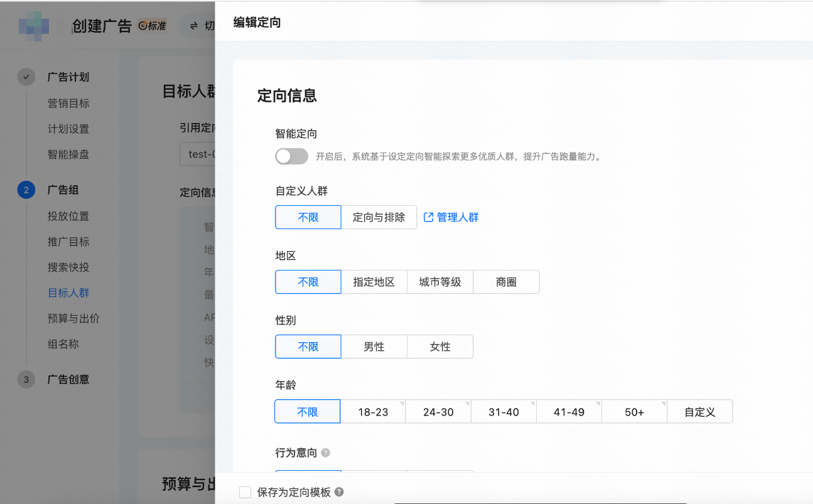Click the external link icon before 管理人群
This screenshot has width=813, height=504.
click(x=428, y=217)
